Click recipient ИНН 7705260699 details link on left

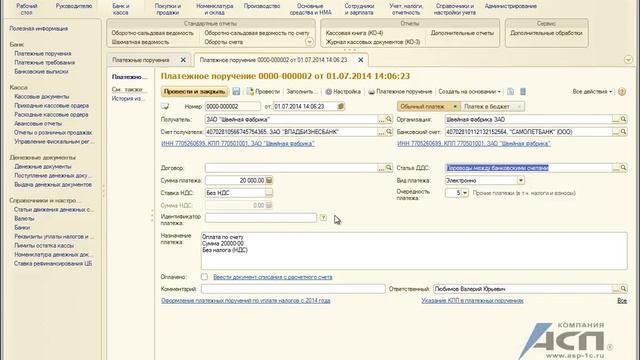pos(238,143)
